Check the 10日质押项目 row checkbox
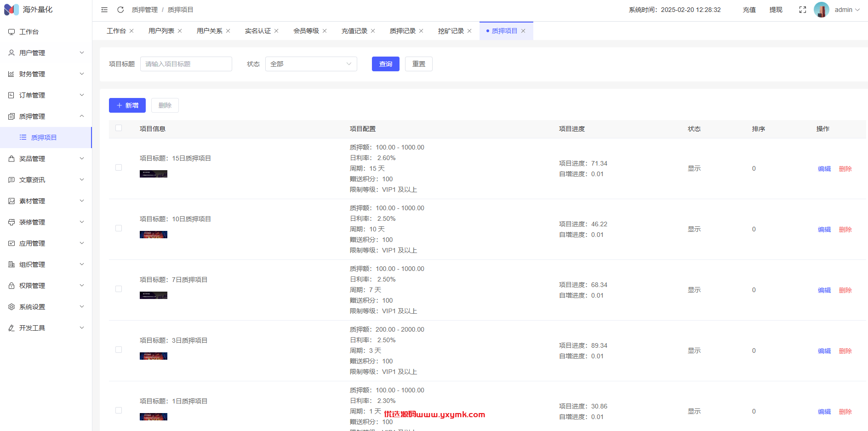Image resolution: width=868 pixels, height=431 pixels. tap(119, 229)
